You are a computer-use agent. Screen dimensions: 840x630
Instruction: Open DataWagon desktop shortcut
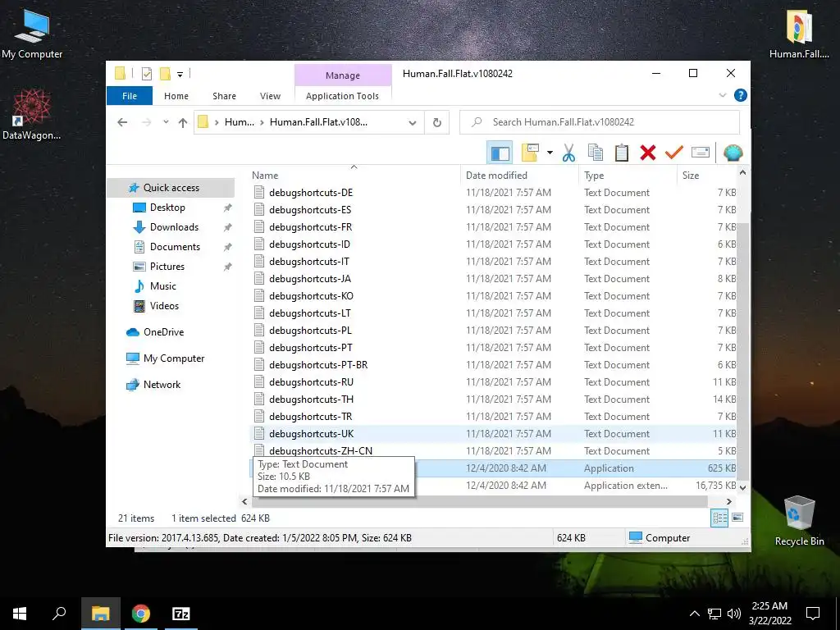[32, 115]
